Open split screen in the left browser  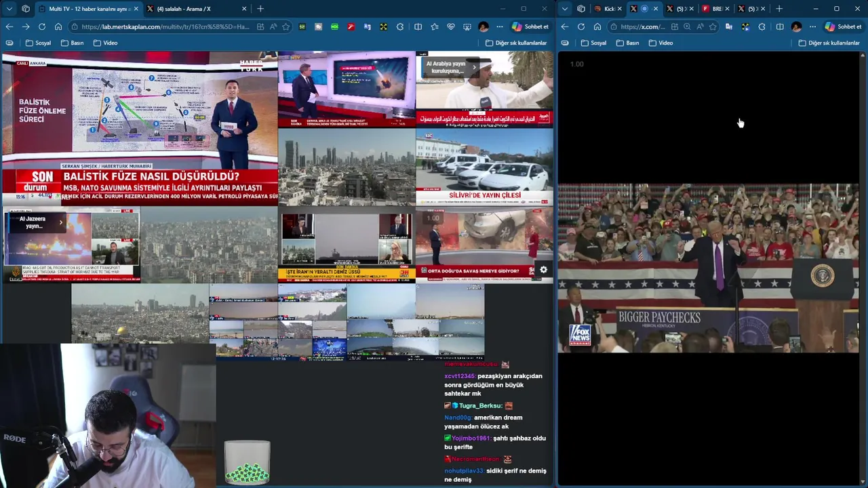pyautogui.click(x=418, y=26)
